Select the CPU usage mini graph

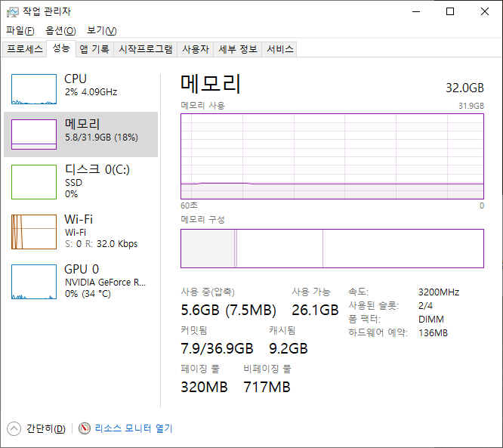(34, 89)
